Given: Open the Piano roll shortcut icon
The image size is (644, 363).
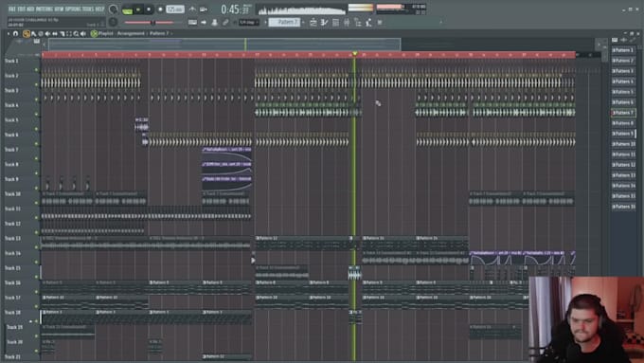Looking at the screenshot, I should [325, 23].
